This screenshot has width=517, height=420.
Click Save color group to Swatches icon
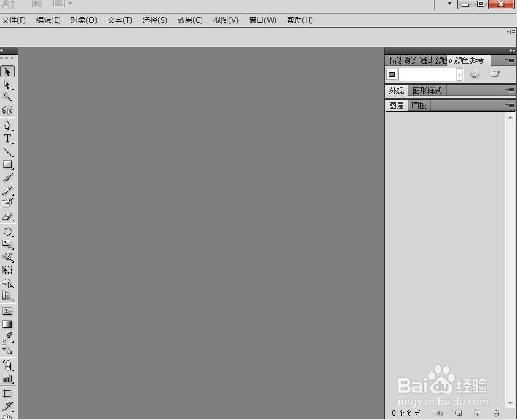pos(495,74)
